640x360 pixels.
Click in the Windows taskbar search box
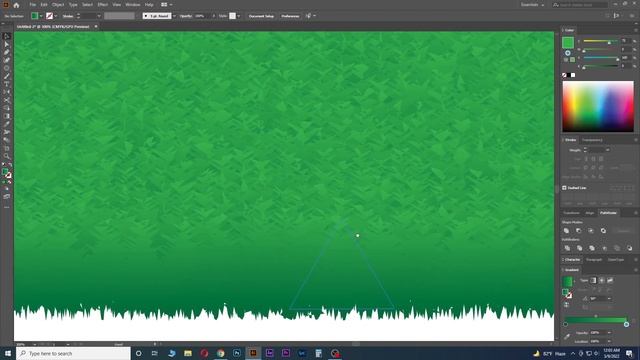coord(73,353)
